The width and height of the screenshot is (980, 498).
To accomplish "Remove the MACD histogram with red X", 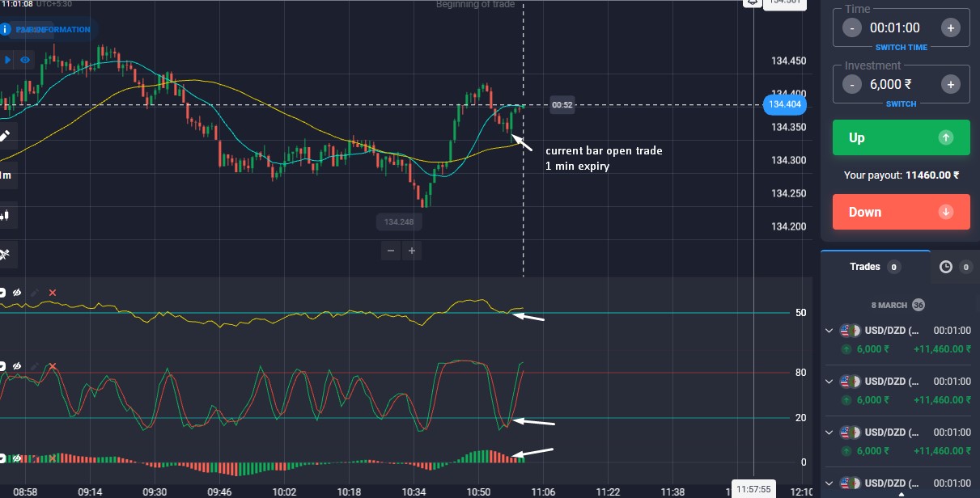I will click(x=53, y=458).
